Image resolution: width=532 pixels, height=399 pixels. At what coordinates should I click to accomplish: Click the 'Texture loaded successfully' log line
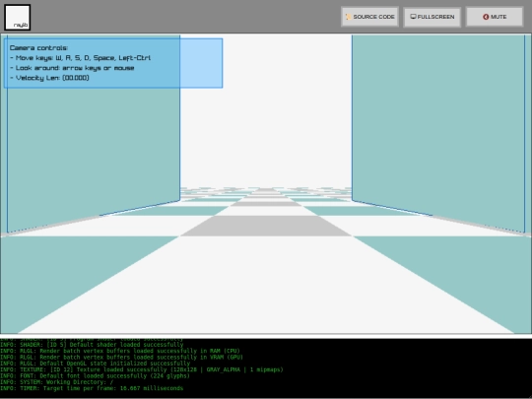pos(142,369)
